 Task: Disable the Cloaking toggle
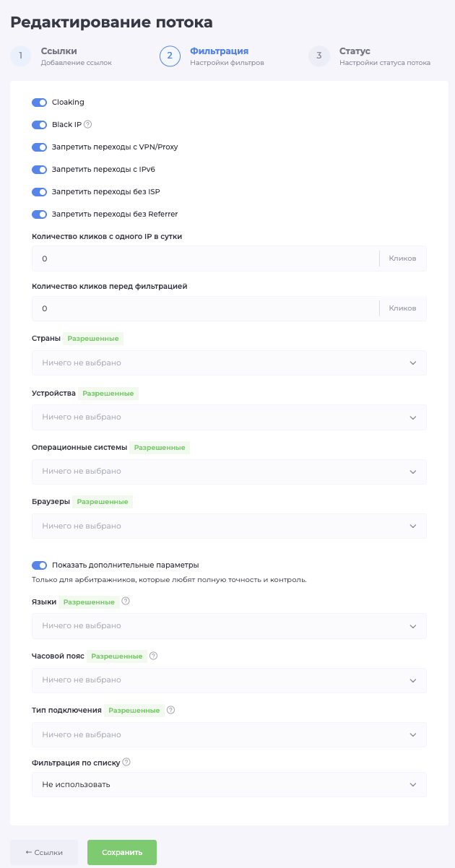[x=39, y=102]
